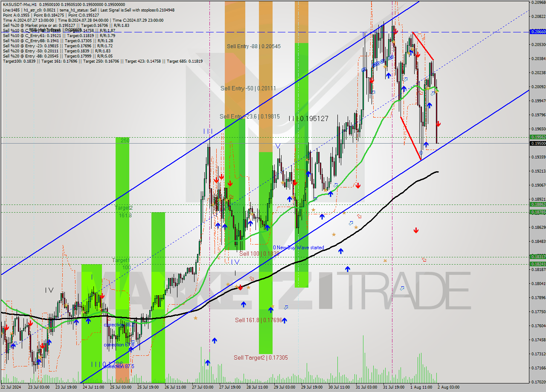
Task: Select the '0 New Buy Wave started' text
Action: (x=299, y=248)
